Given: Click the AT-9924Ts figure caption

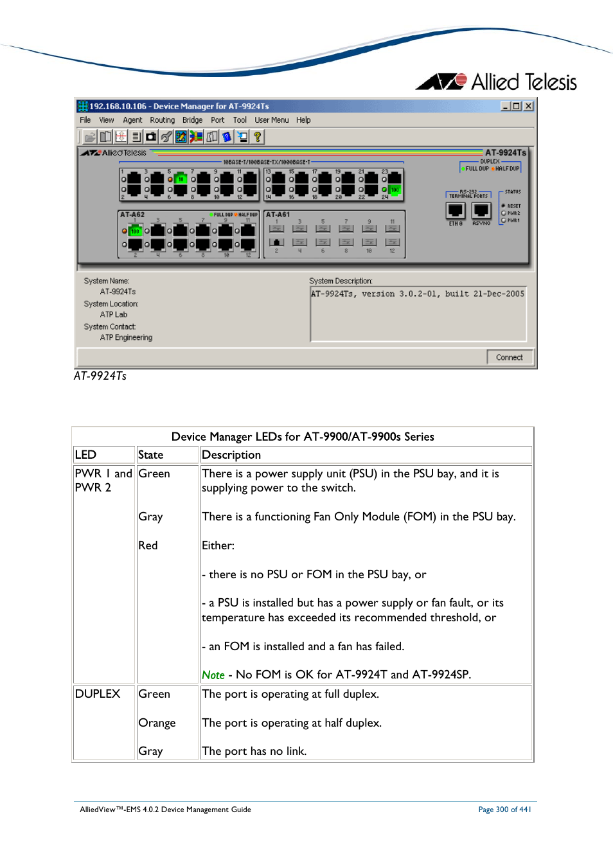Looking at the screenshot, I should [100, 376].
